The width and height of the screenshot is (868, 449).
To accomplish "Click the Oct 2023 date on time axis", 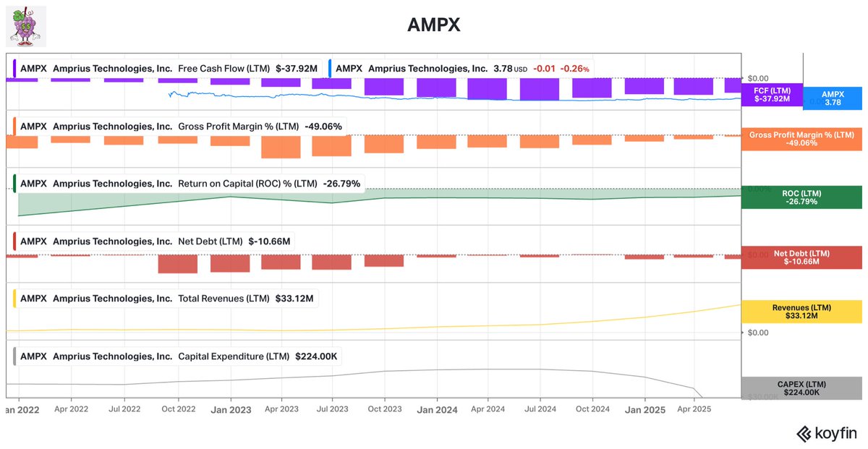I will tap(384, 409).
